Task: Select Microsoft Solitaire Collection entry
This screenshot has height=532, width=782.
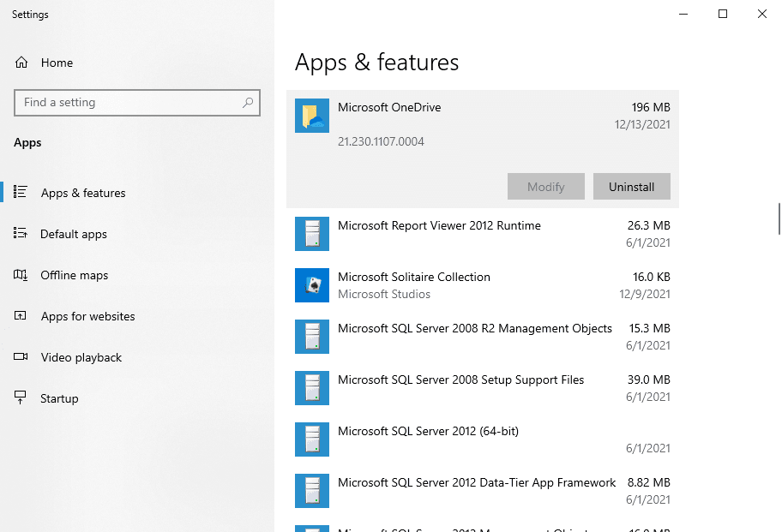Action: click(482, 285)
